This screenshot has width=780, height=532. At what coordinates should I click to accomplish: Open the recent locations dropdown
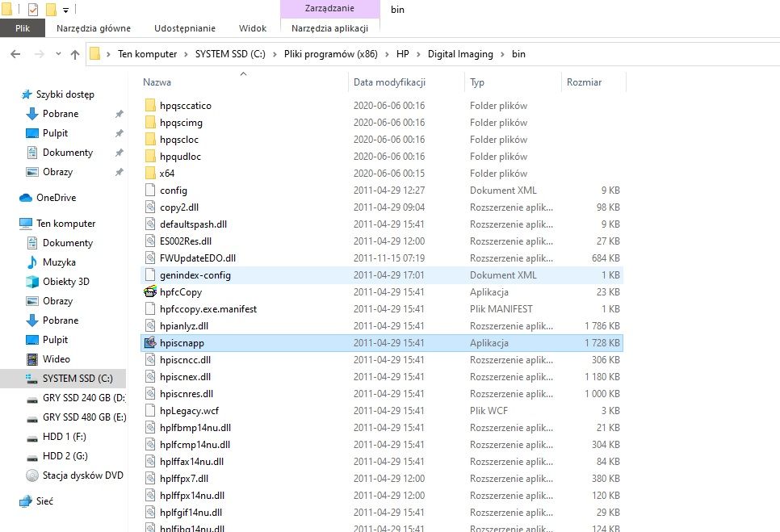(x=58, y=54)
